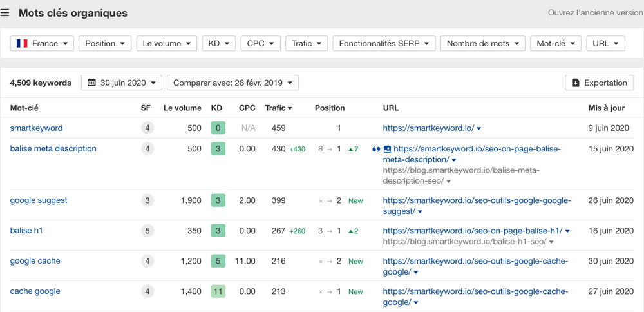Click KD badge 0 for smartkeyword
Screen dimensions: 644x312
coord(218,128)
